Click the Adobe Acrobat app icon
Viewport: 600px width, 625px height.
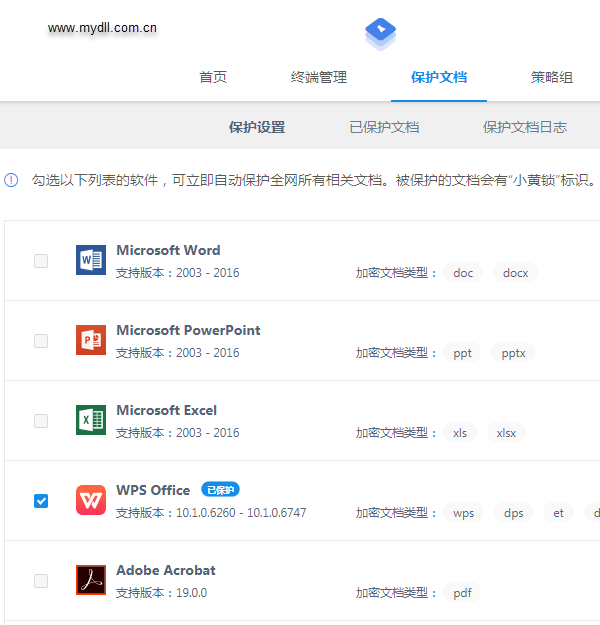[x=91, y=580]
